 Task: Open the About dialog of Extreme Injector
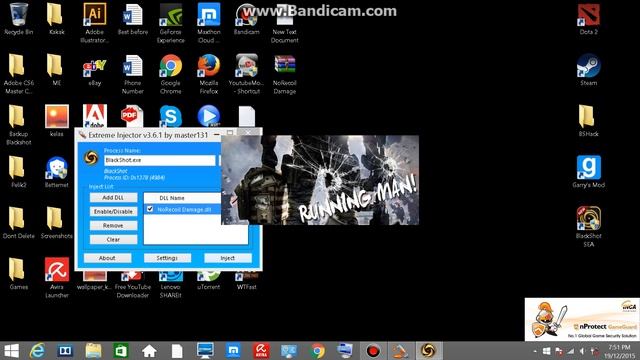tap(107, 258)
